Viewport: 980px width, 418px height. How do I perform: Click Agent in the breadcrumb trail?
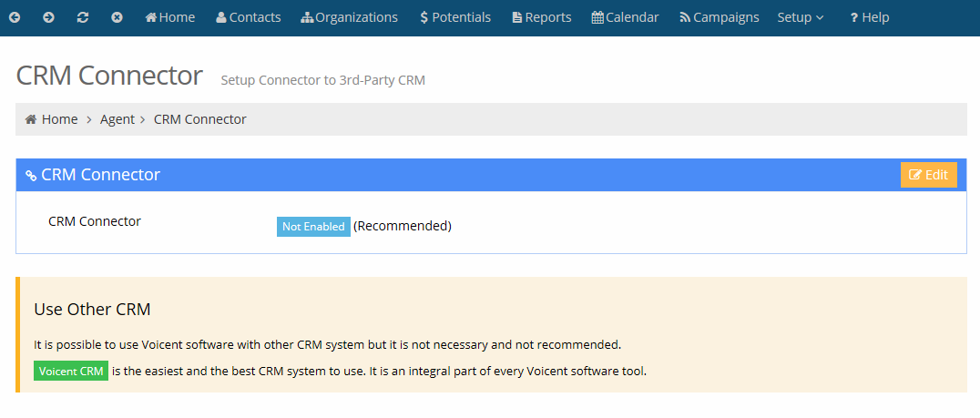click(117, 119)
